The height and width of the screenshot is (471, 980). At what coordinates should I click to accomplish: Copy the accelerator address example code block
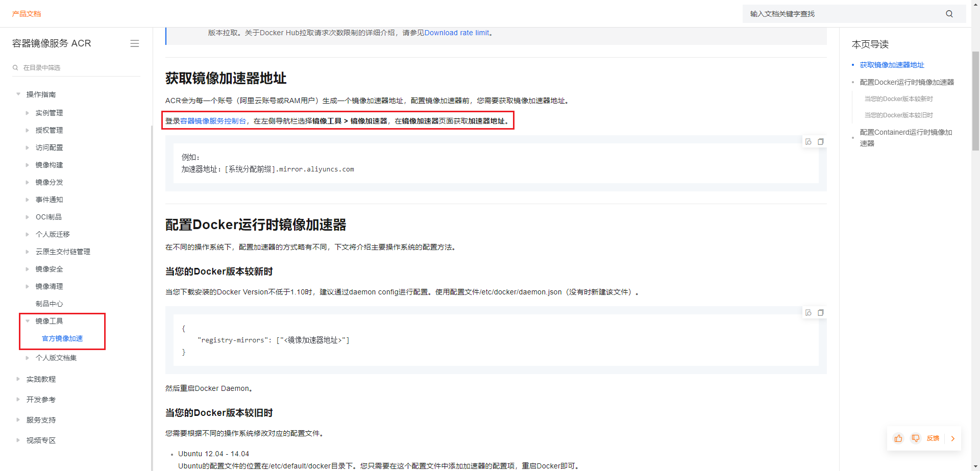(821, 142)
